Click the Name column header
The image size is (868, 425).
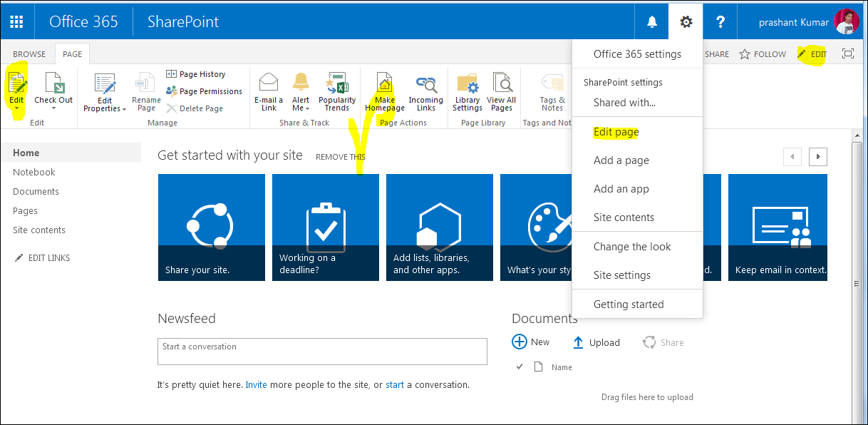tap(562, 367)
